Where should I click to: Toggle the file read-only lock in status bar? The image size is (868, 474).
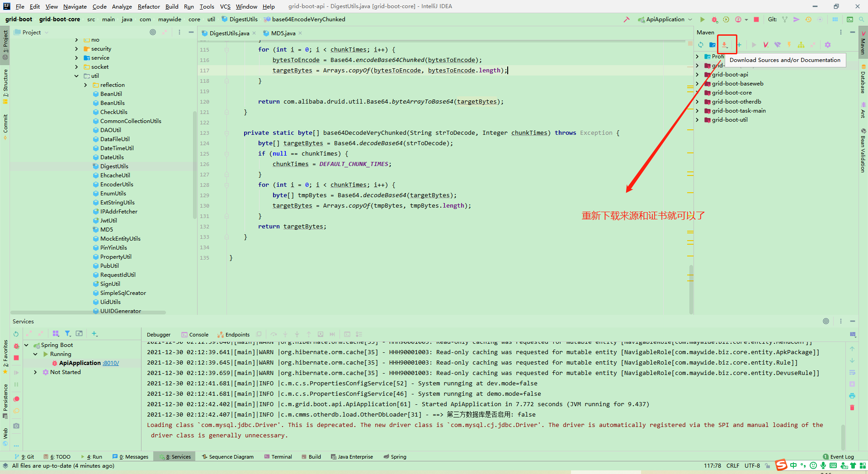(x=768, y=465)
